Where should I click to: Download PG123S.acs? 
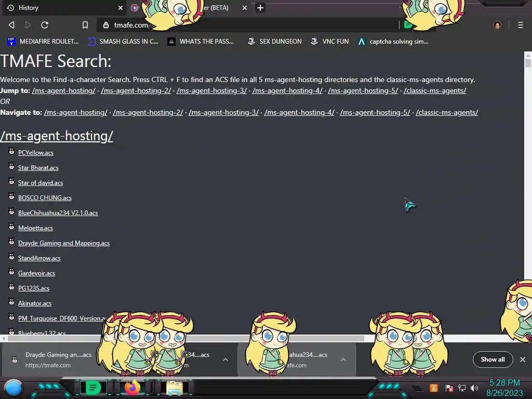[x=34, y=288]
